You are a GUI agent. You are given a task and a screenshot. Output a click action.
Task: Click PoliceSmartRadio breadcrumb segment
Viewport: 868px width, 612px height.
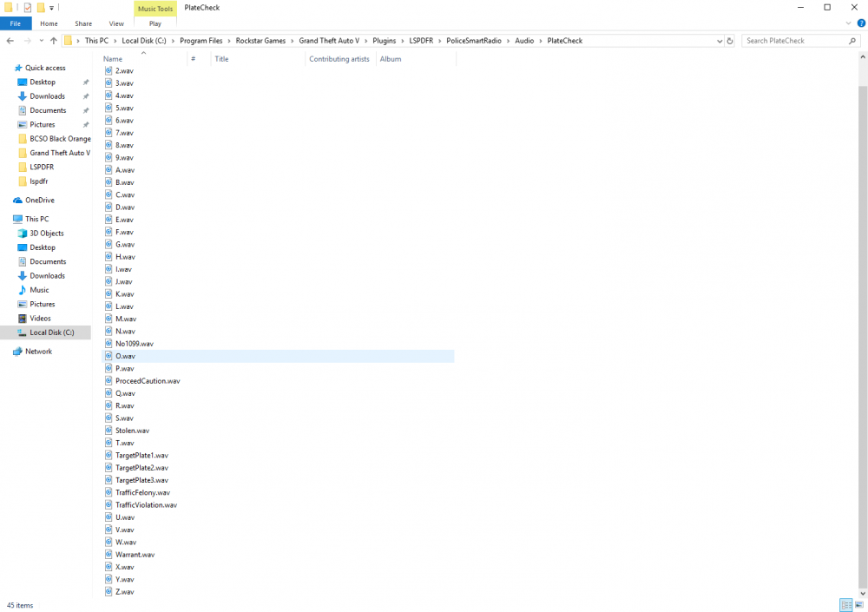pyautogui.click(x=474, y=41)
